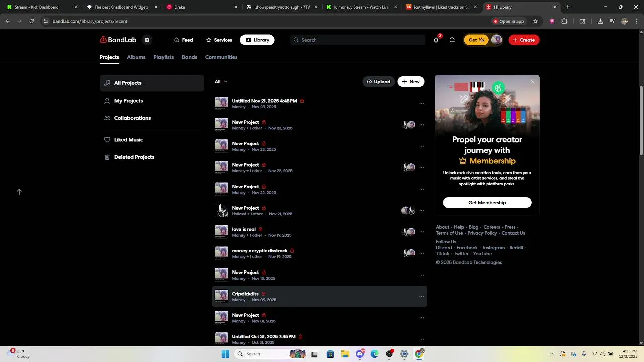Bookmark page with star icon
The image size is (644, 362).
pyautogui.click(x=535, y=21)
